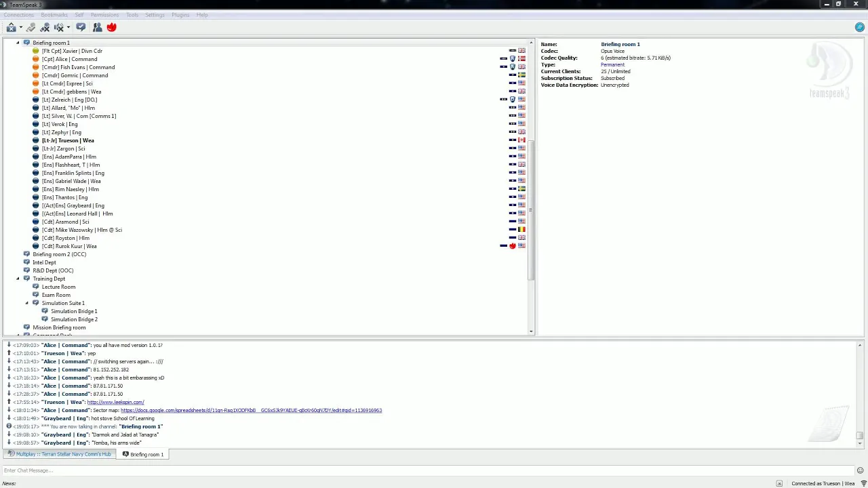
Task: Open the Help menu
Action: coord(202,15)
